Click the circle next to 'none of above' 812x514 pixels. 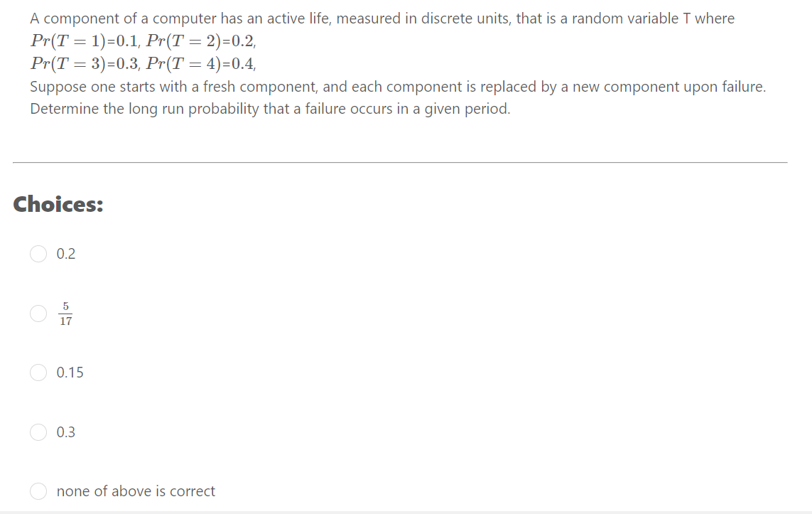38,491
